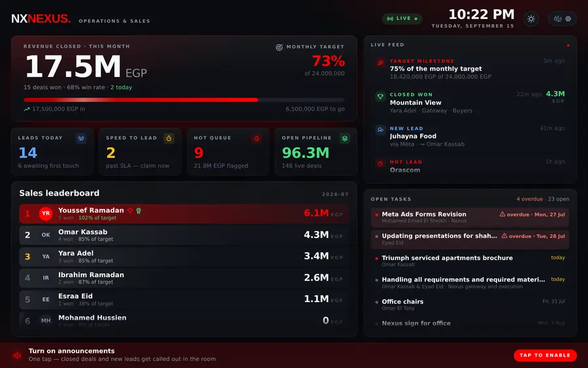This screenshot has width=588, height=368.
Task: Click the '4 overdue' counter in Open Tasks
Action: (x=529, y=199)
